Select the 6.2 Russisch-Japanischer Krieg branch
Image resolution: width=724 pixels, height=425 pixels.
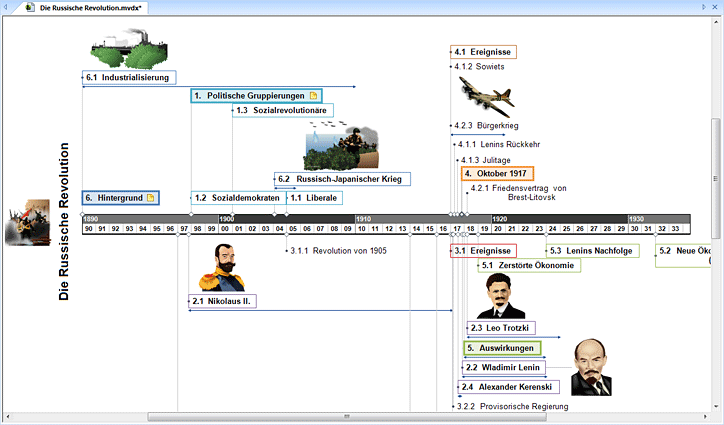tap(342, 179)
